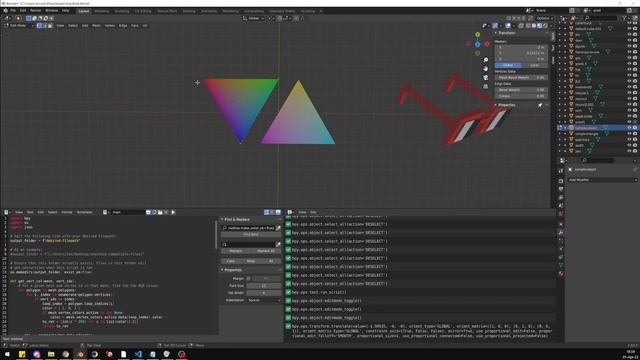640x360 pixels.
Task: Open Visual Studio Code from the taskbar
Action: tap(138, 354)
